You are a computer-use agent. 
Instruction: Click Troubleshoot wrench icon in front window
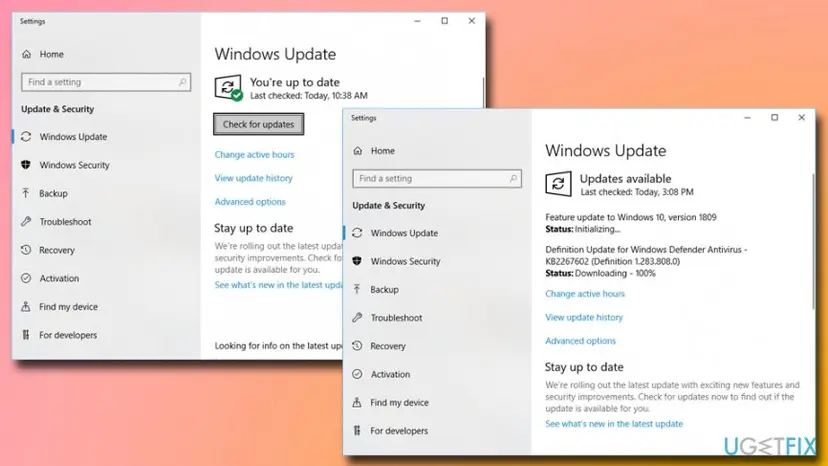357,318
